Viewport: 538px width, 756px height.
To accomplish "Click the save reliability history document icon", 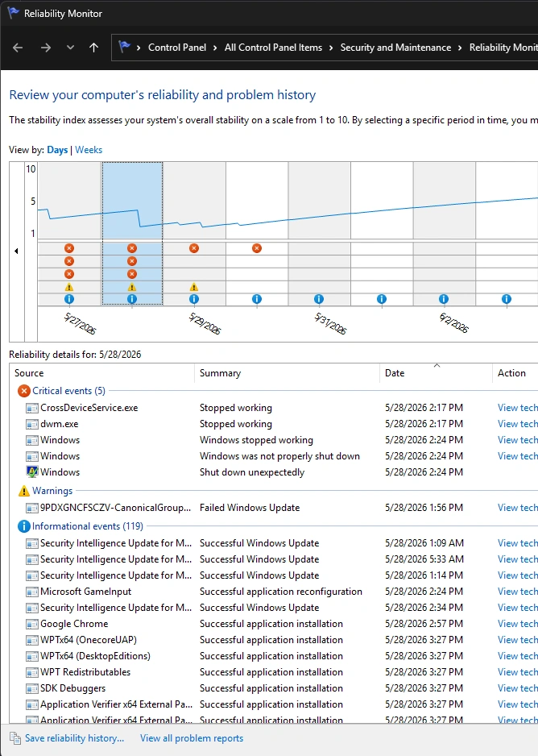I will pos(15,738).
